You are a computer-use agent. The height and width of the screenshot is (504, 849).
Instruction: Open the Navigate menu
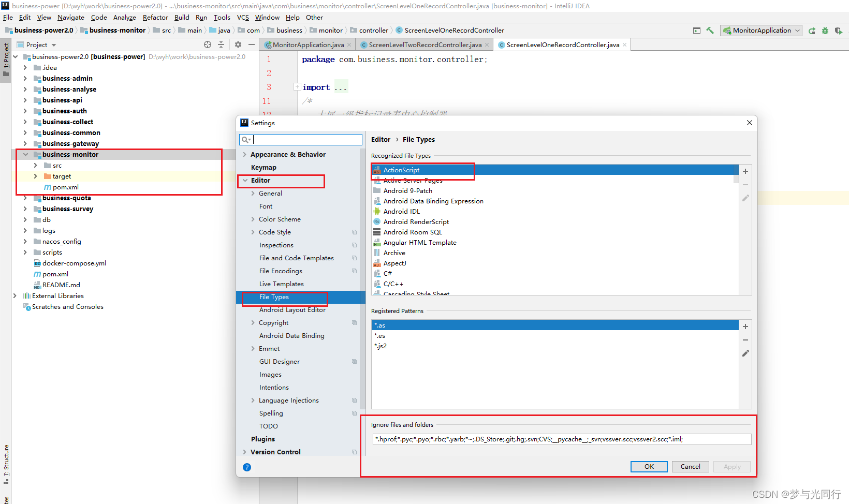click(70, 18)
